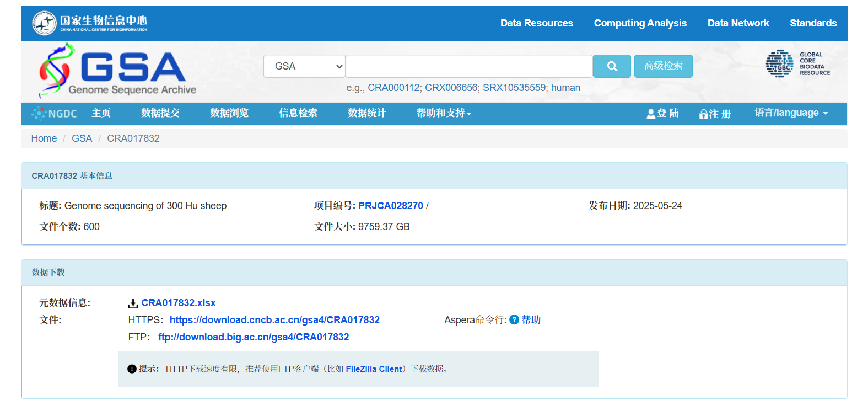The image size is (868, 405).
Task: Click example link CRA000112
Action: point(393,88)
